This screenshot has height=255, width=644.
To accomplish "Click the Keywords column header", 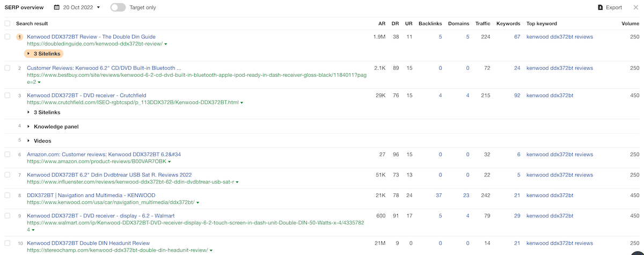I will pyautogui.click(x=508, y=24).
